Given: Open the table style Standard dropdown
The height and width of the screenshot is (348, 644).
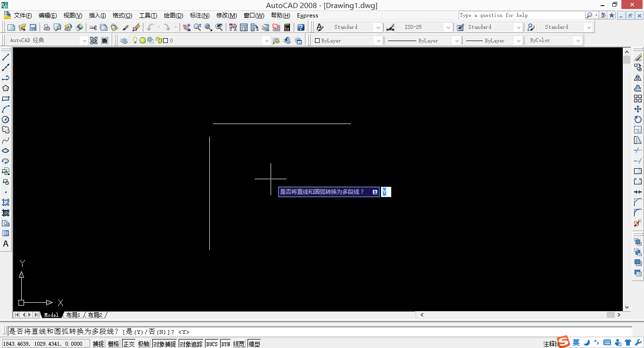Looking at the screenshot, I should (x=519, y=27).
